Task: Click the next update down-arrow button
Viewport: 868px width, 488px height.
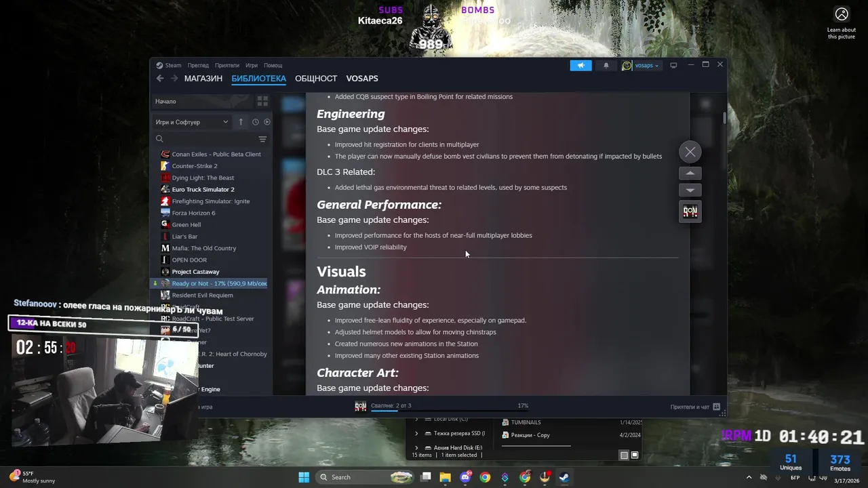Action: pyautogui.click(x=690, y=190)
